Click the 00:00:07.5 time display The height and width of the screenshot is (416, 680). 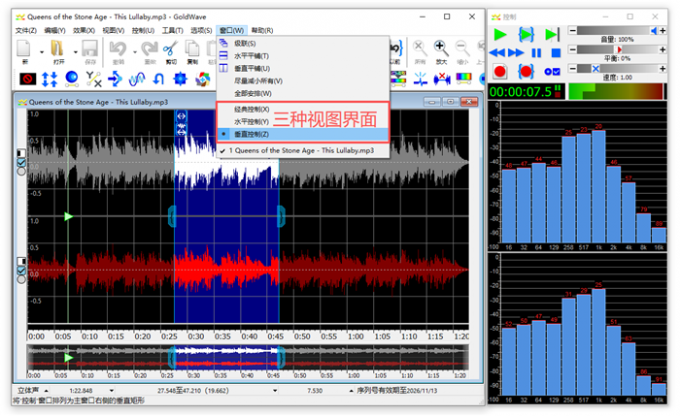(x=526, y=92)
